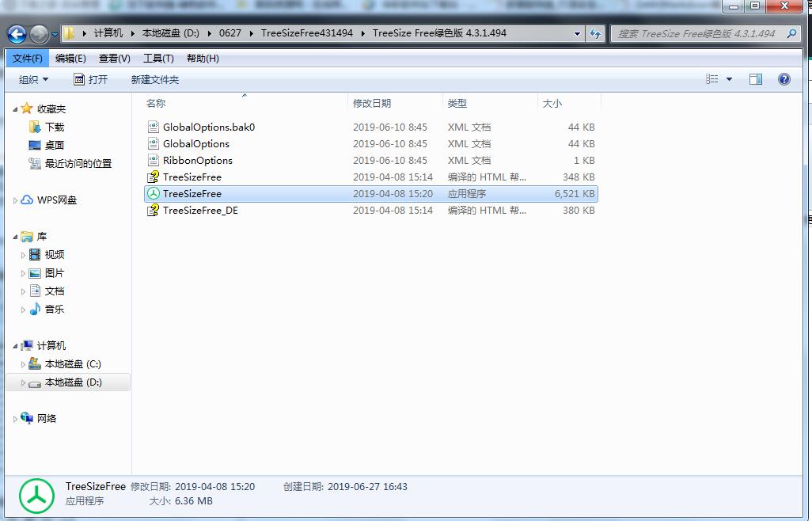Select the GlobalOptions XML file icon
The image size is (812, 521).
(154, 143)
